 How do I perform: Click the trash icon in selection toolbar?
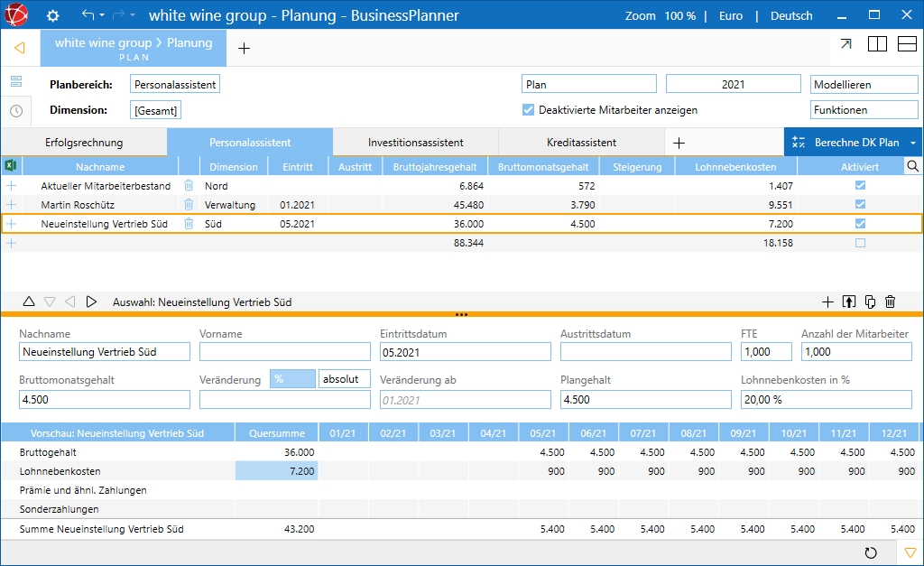coord(891,302)
